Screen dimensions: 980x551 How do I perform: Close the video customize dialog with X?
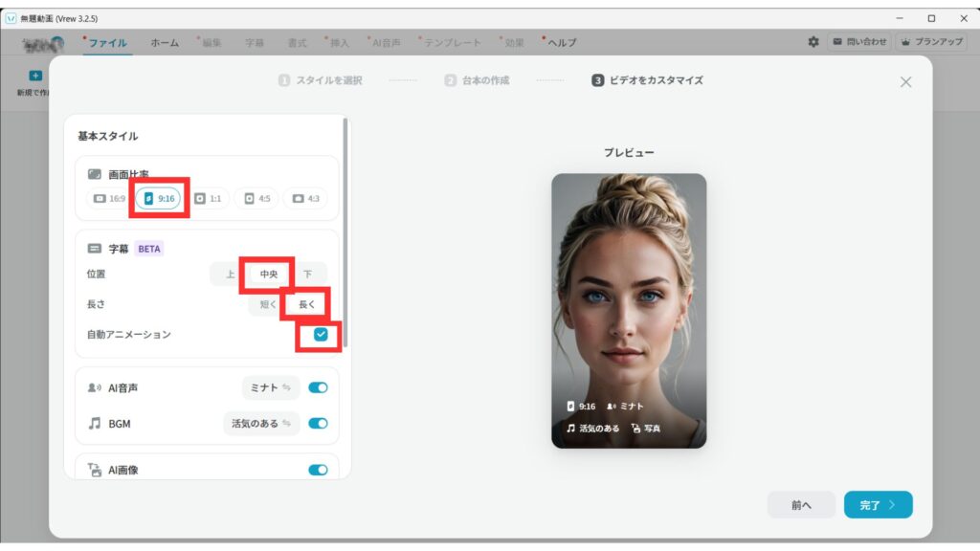pos(905,82)
